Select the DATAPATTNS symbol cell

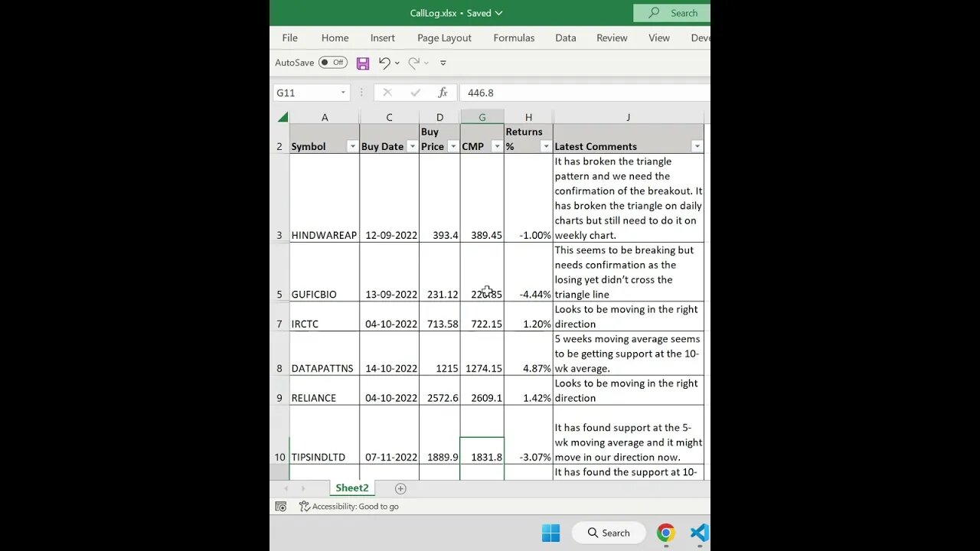(x=325, y=354)
